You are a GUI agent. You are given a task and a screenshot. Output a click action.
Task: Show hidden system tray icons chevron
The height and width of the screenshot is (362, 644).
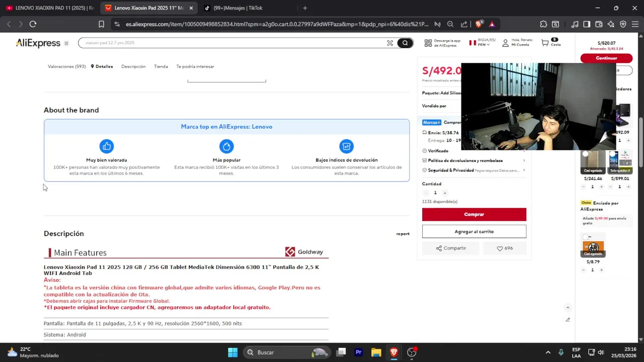pyautogui.click(x=548, y=352)
